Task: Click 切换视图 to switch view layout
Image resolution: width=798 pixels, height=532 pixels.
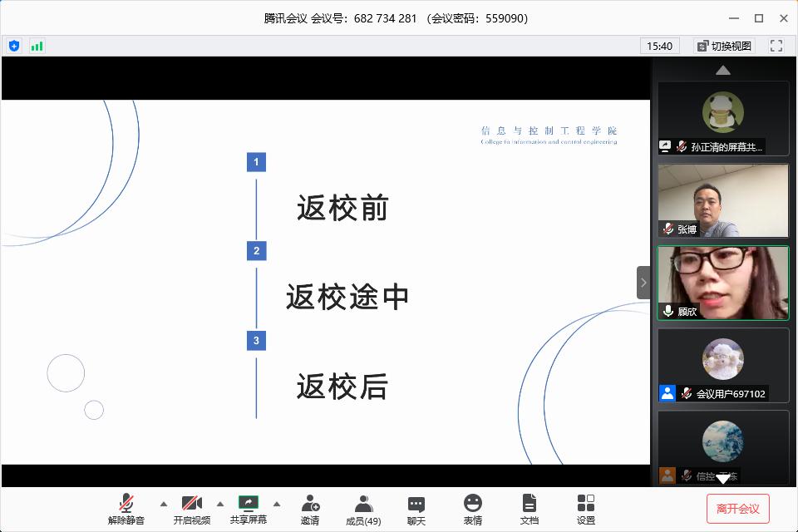Action: (724, 46)
